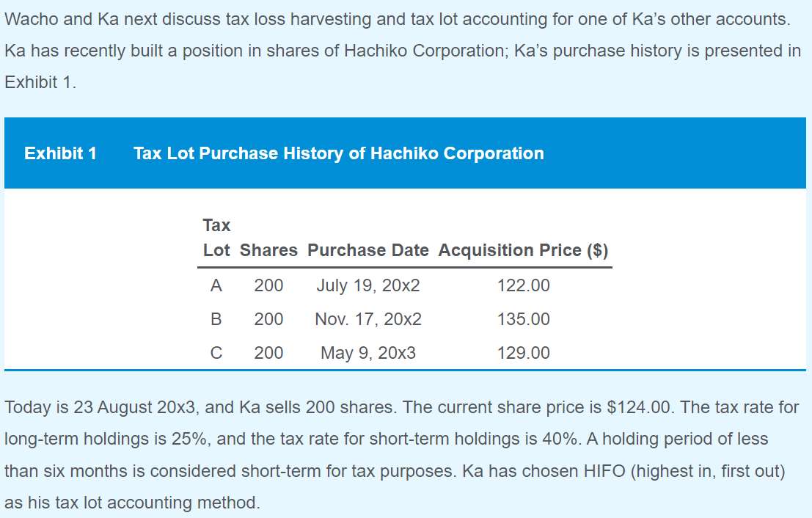
Task: Select the tax lot C cell
Action: 216,353
